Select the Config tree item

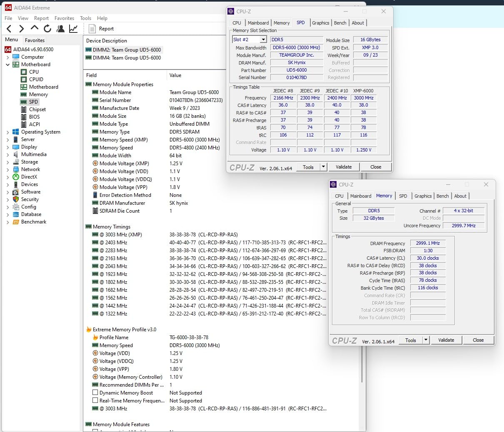(x=29, y=207)
